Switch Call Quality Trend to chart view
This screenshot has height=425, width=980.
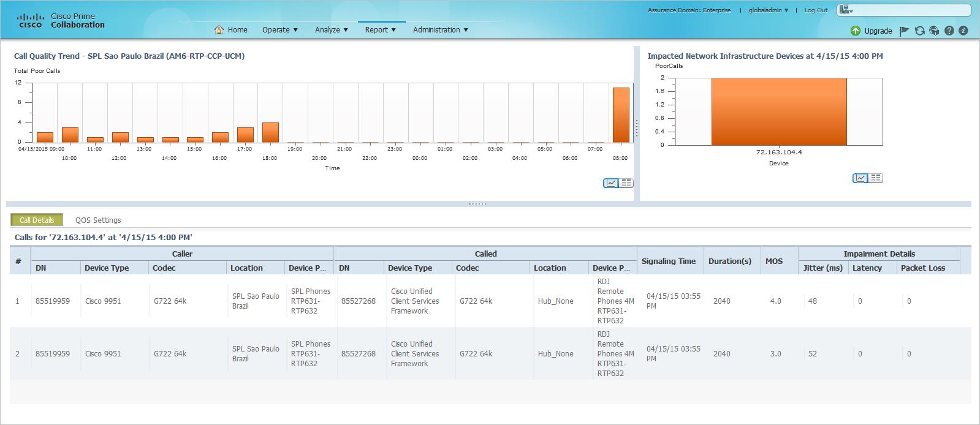point(611,183)
